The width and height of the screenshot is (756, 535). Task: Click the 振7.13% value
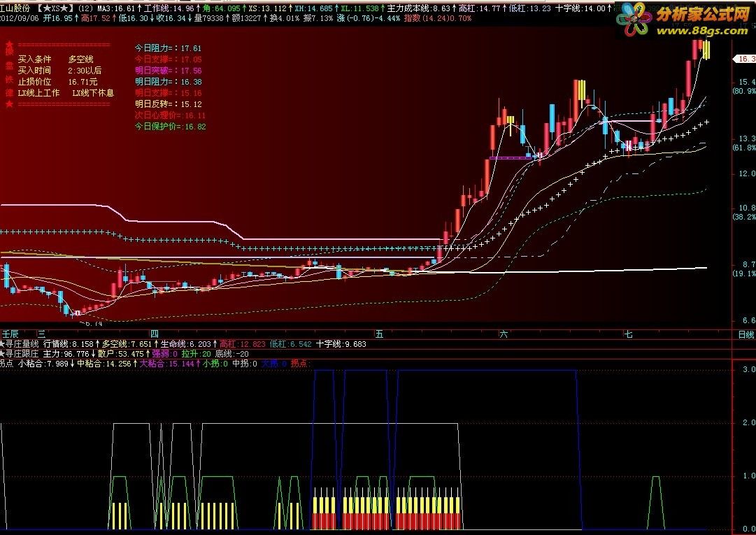[319, 18]
